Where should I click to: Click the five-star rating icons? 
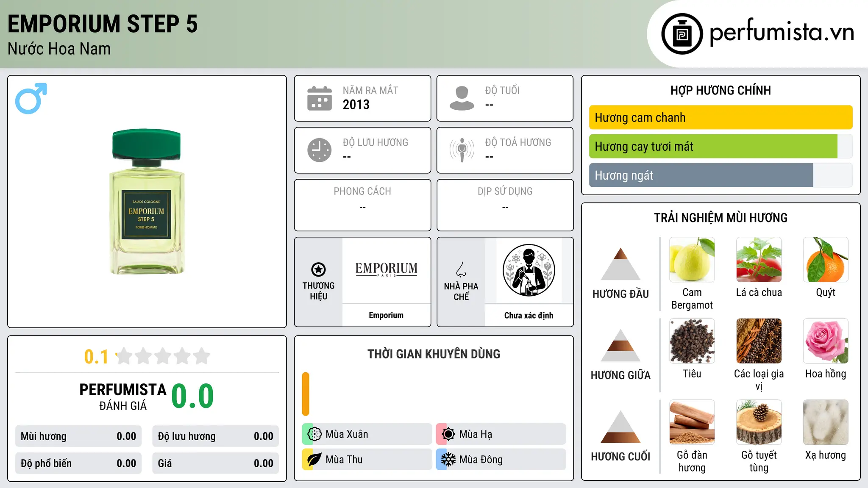(163, 356)
